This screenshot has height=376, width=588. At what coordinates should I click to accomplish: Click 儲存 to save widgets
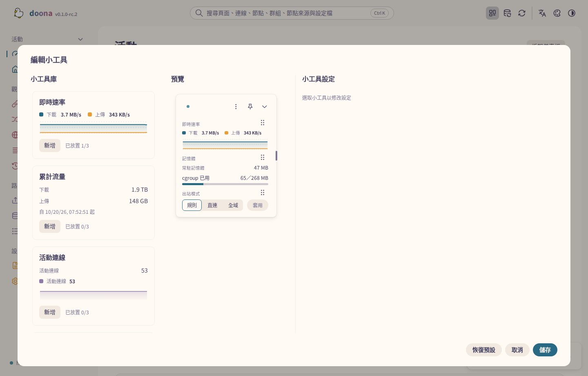[545, 350]
